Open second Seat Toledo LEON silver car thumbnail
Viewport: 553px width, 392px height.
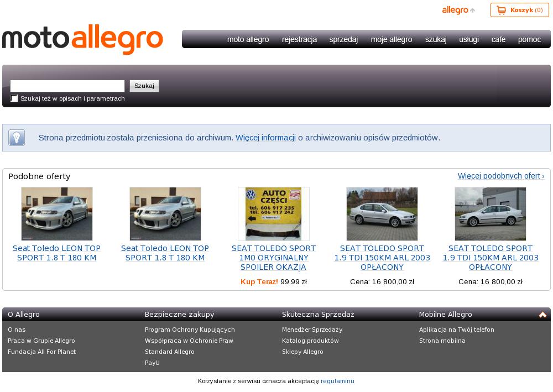pyautogui.click(x=165, y=214)
